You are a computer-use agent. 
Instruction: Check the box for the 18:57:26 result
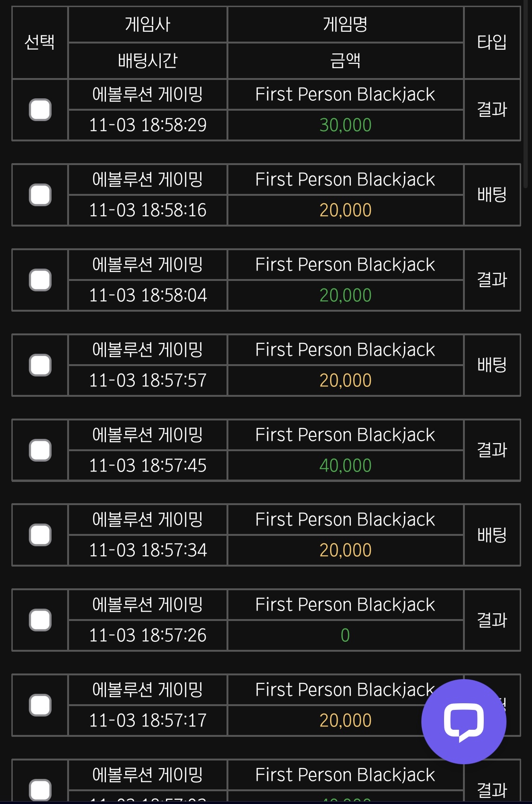pyautogui.click(x=40, y=620)
